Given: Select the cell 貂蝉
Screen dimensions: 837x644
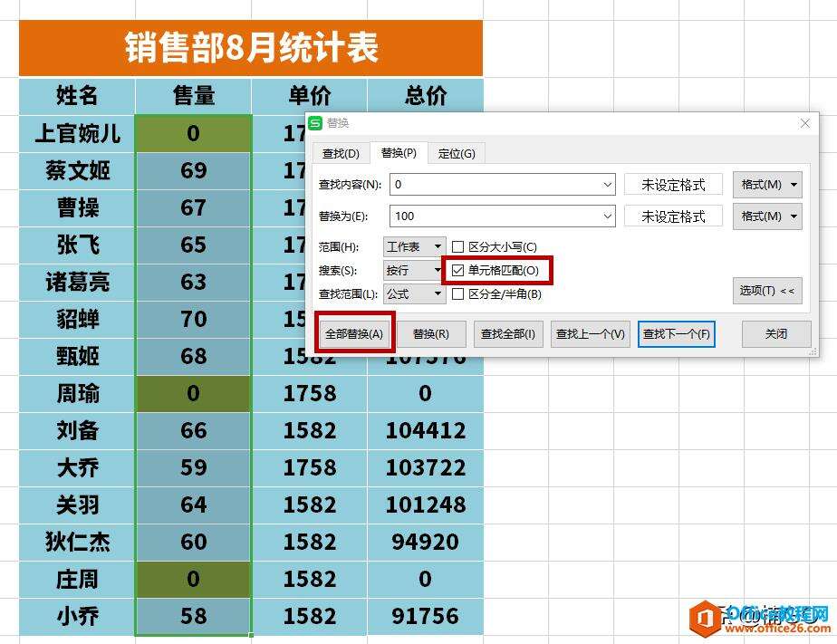Looking at the screenshot, I should tap(77, 319).
